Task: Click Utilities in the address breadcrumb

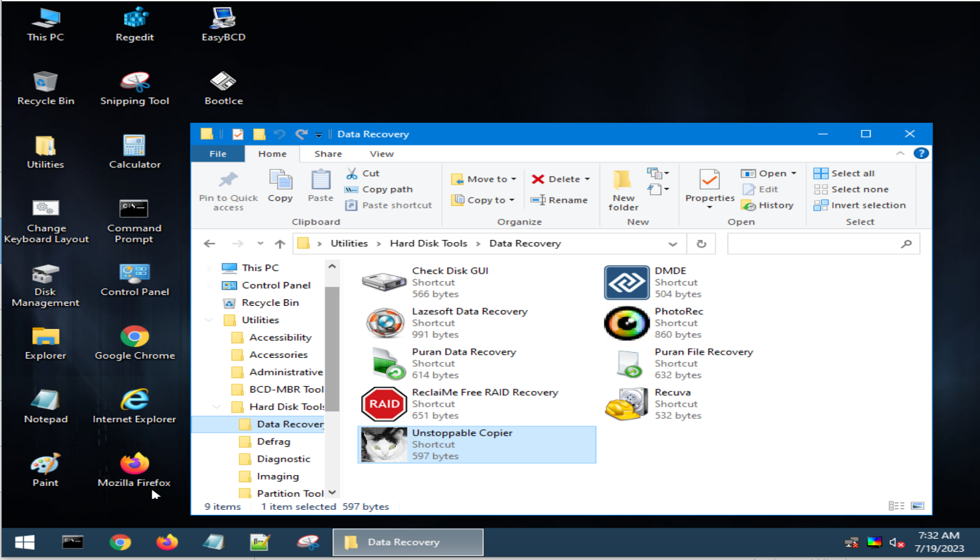Action: [349, 243]
